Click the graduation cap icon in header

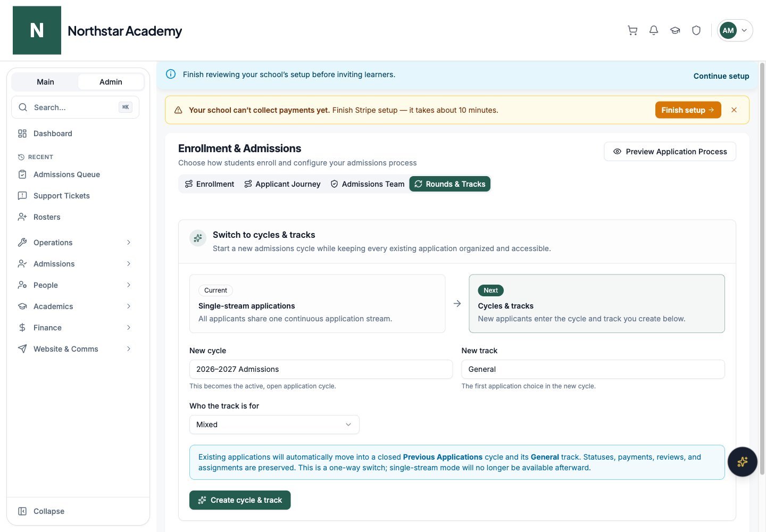click(675, 30)
